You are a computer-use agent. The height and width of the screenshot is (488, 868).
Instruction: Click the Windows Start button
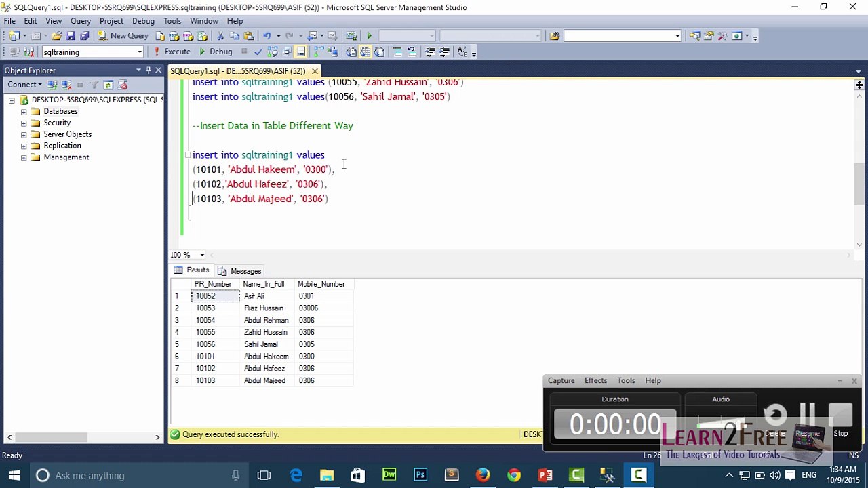[14, 475]
